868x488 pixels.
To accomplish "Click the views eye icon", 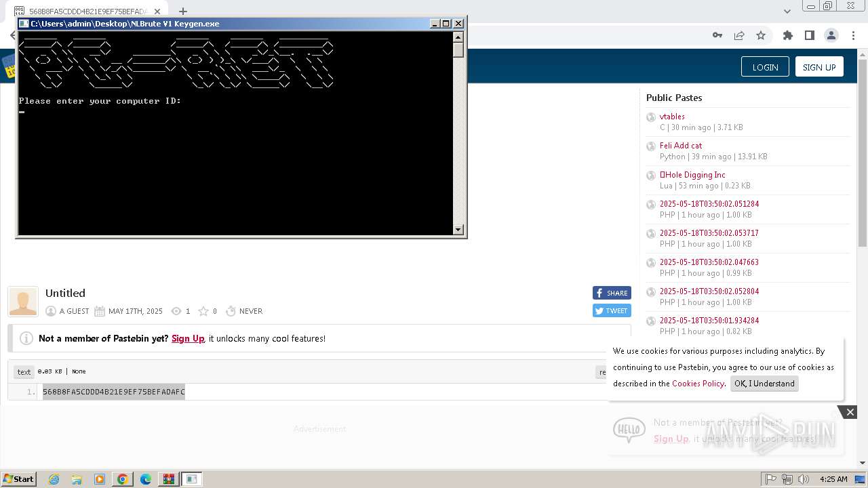I will [176, 311].
